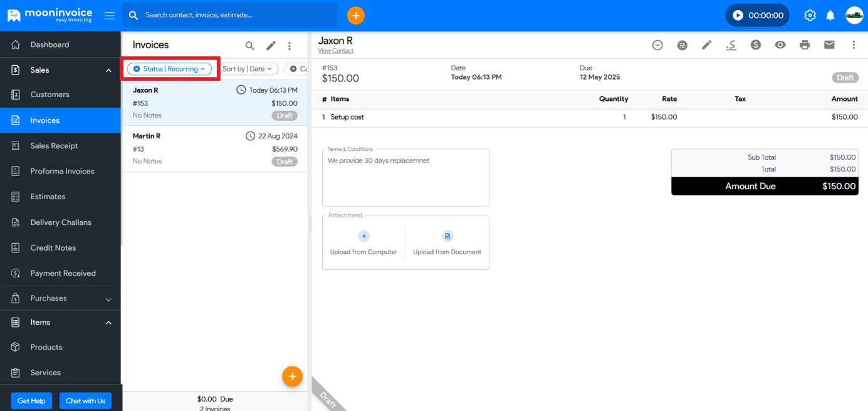Open three-dot menu in invoice detail toolbar
Image resolution: width=868 pixels, height=411 pixels.
(x=854, y=45)
